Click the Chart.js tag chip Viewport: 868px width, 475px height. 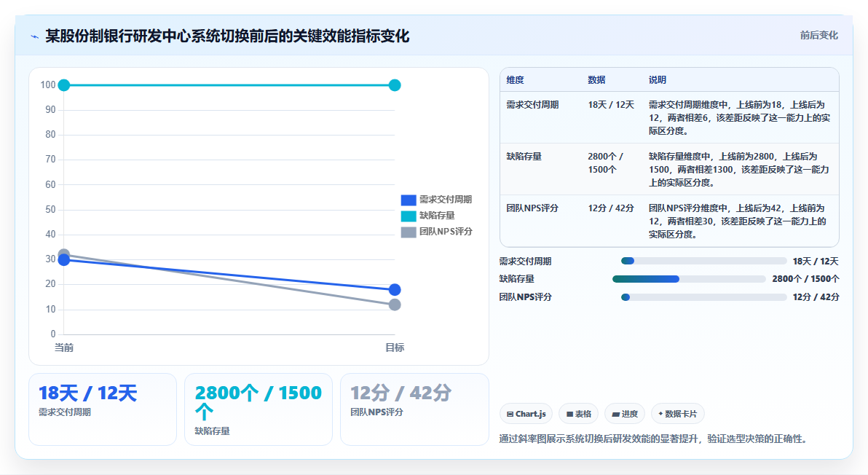pos(526,414)
